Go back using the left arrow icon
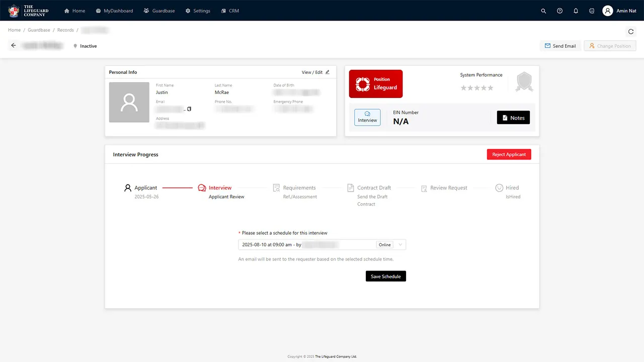The image size is (644, 362). click(14, 46)
